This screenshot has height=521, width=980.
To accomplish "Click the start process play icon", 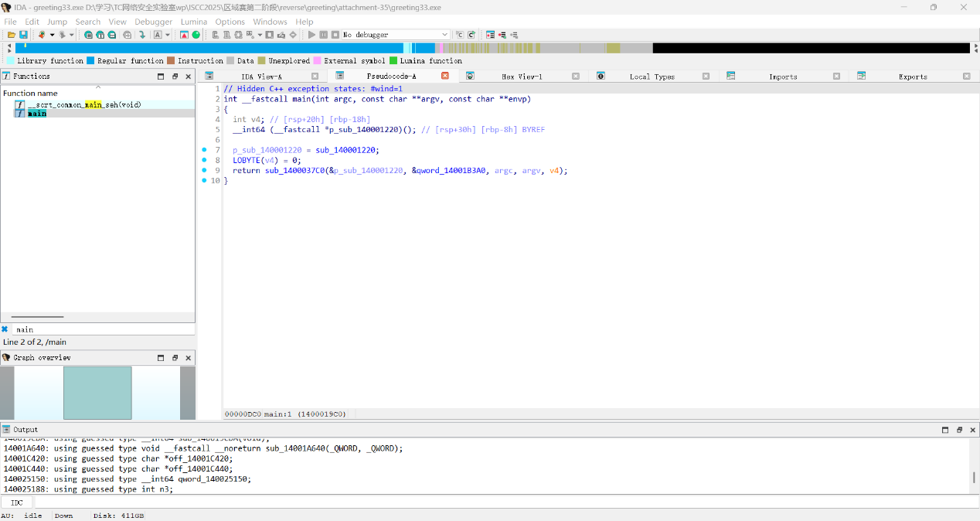I will pos(312,35).
